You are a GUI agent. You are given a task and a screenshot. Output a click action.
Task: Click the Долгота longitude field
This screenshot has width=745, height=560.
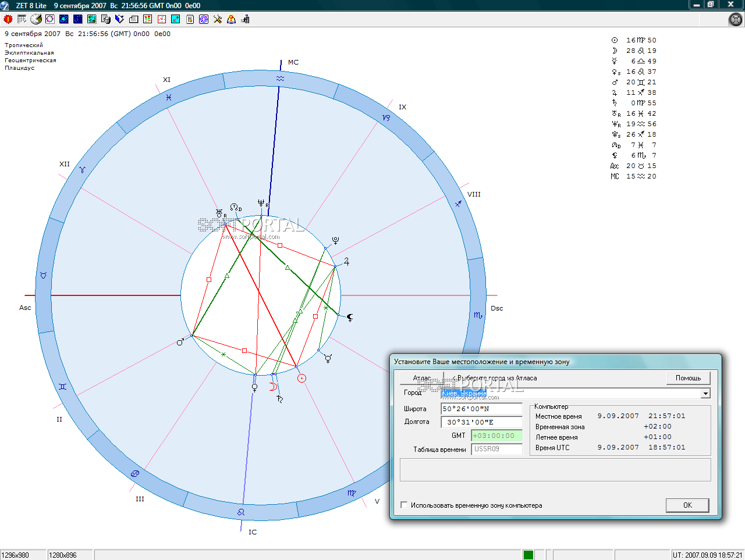[x=481, y=422]
